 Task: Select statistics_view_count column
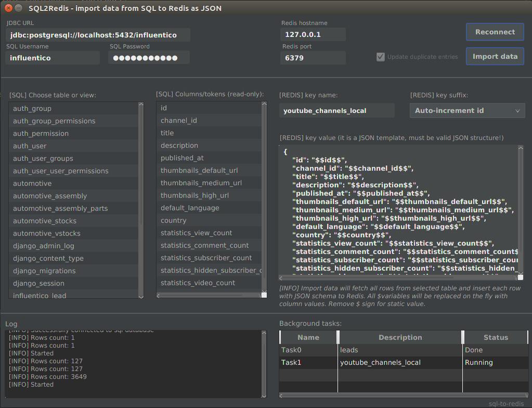pyautogui.click(x=209, y=233)
